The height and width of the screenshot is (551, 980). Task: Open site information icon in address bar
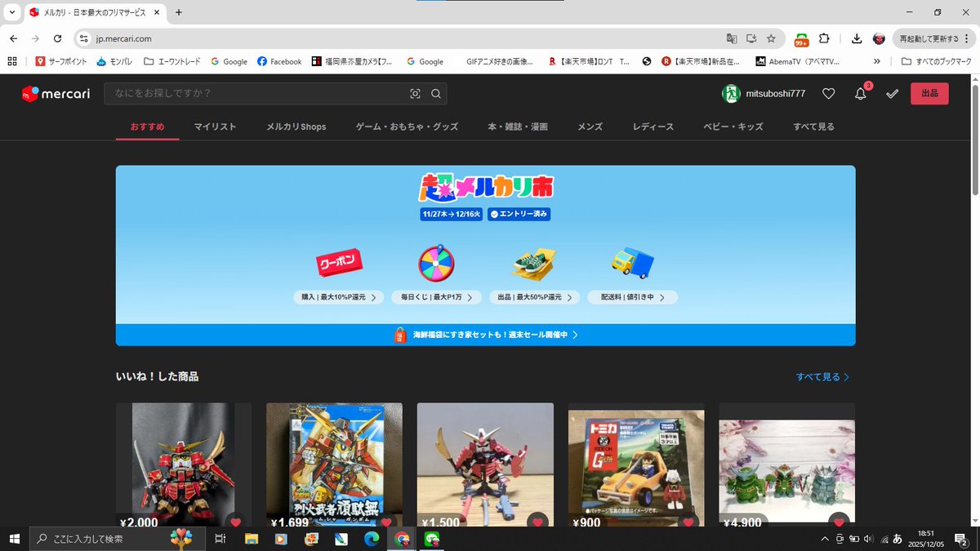(x=83, y=38)
